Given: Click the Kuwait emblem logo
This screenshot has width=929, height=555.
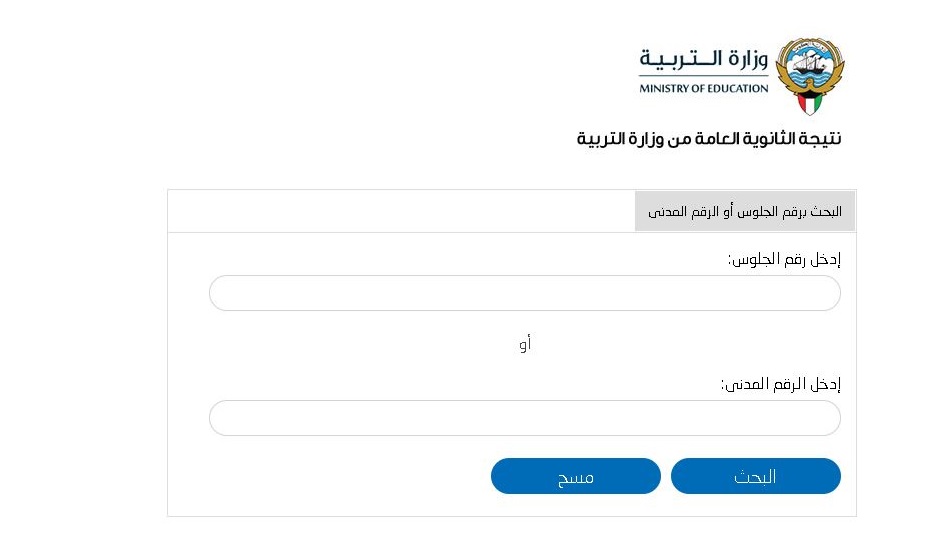Looking at the screenshot, I should [x=810, y=76].
